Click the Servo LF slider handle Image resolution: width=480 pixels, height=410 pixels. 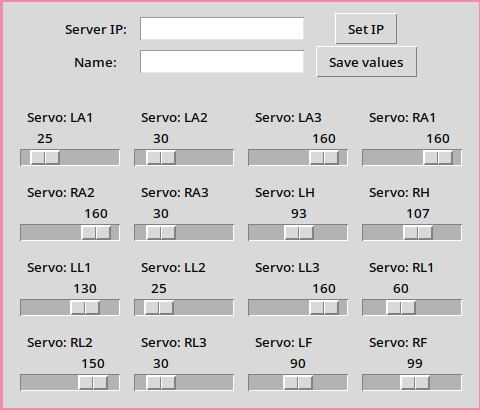298,382
